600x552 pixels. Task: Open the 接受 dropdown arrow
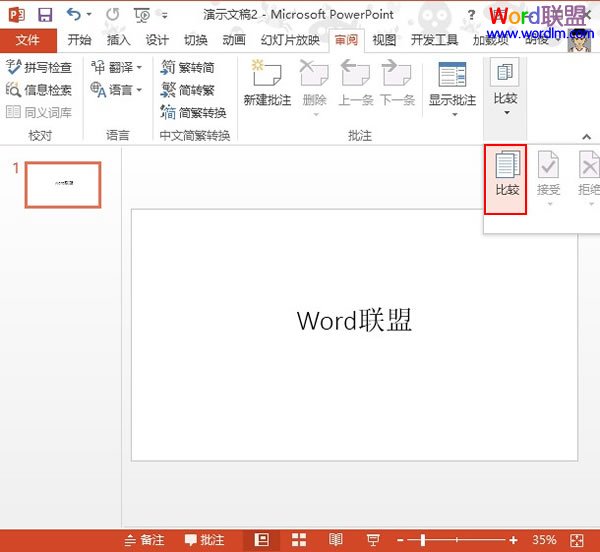(x=550, y=204)
